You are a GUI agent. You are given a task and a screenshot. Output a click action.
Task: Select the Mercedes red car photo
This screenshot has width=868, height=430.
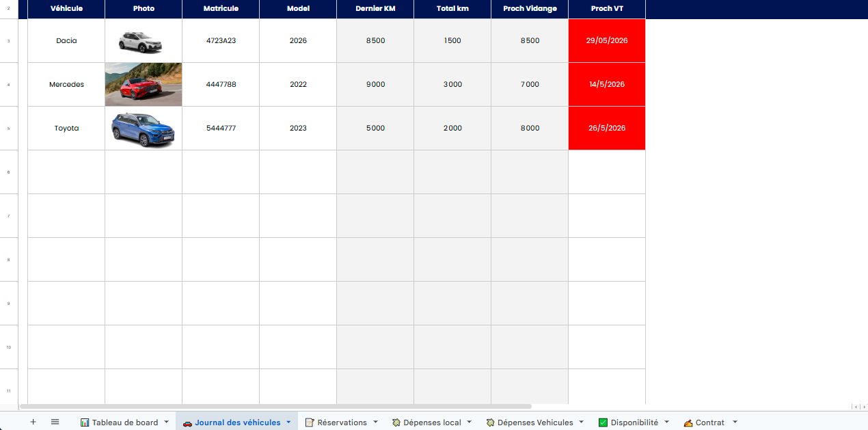click(144, 85)
